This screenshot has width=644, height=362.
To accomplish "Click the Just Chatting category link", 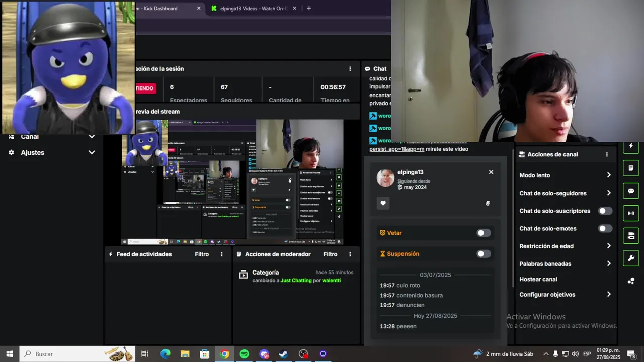I will [296, 280].
